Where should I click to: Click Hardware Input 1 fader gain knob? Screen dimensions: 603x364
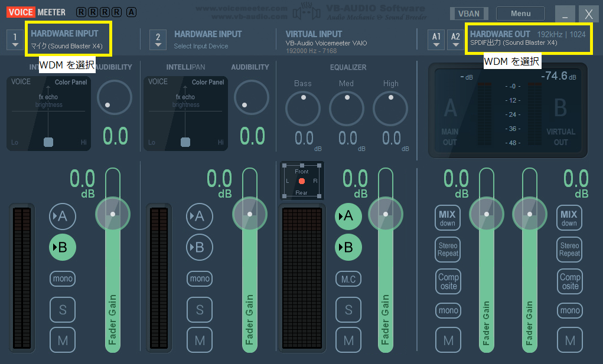[113, 214]
